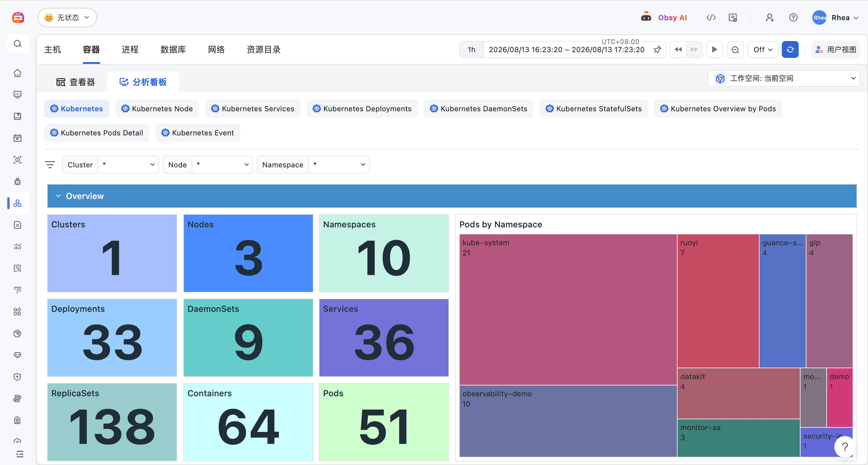The width and height of the screenshot is (868, 465).
Task: Open the document lines icon in sidebar
Action: coord(17,225)
